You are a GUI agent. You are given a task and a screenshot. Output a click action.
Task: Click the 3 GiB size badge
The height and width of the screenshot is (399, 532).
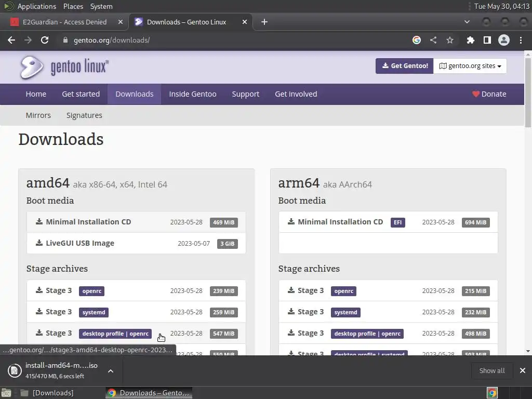pos(228,244)
